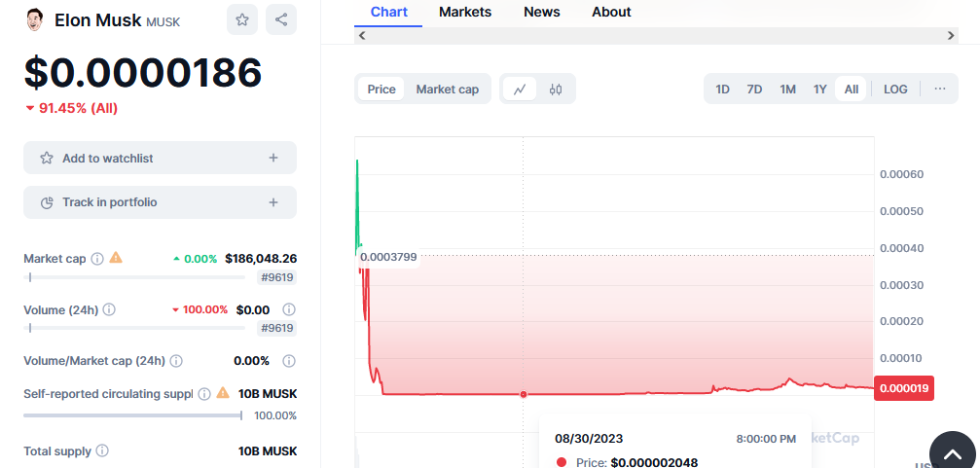
Task: Click the red chart data point marker
Action: (524, 394)
